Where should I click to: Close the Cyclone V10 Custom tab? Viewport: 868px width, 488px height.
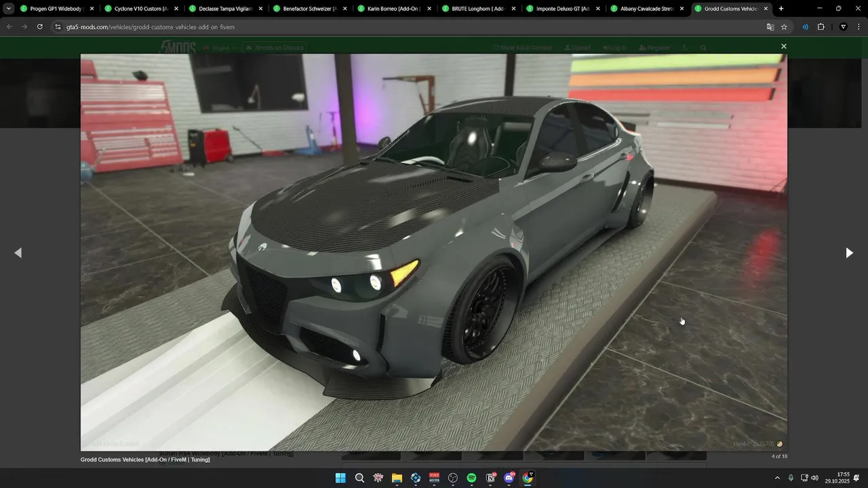pos(176,9)
